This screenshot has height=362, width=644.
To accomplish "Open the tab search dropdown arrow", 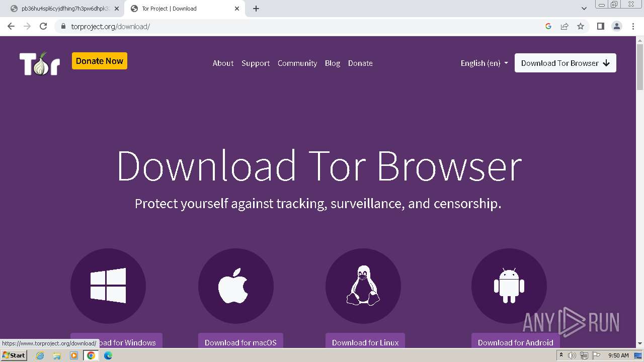I will (584, 9).
